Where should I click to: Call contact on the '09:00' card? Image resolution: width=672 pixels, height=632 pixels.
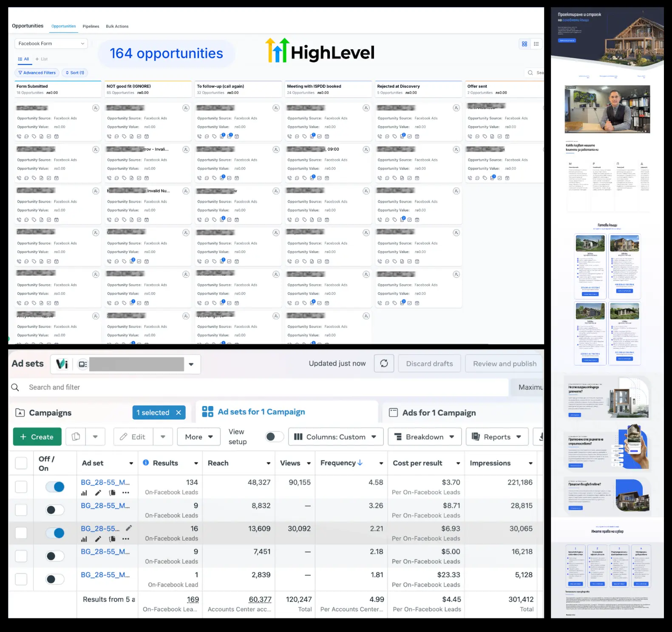click(289, 178)
